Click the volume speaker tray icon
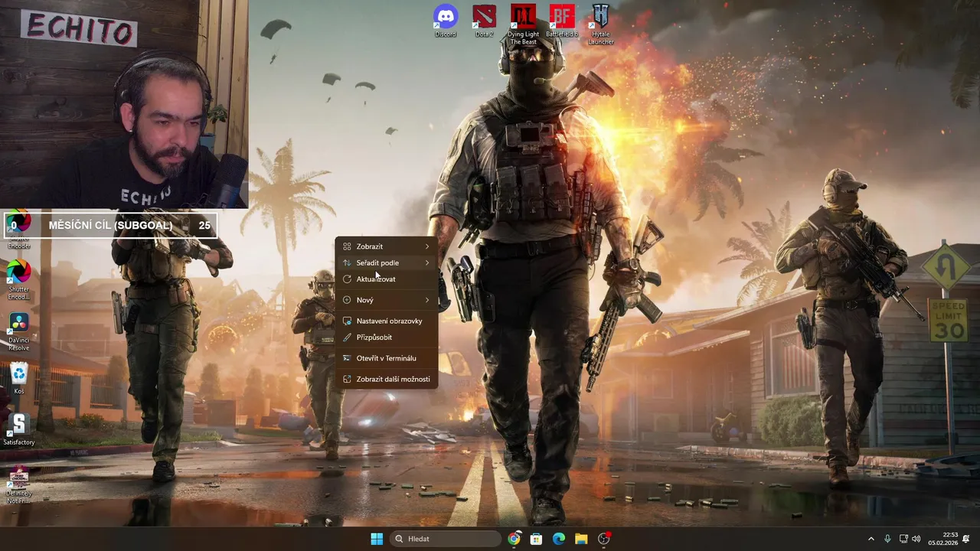The width and height of the screenshot is (980, 551). pos(916,539)
